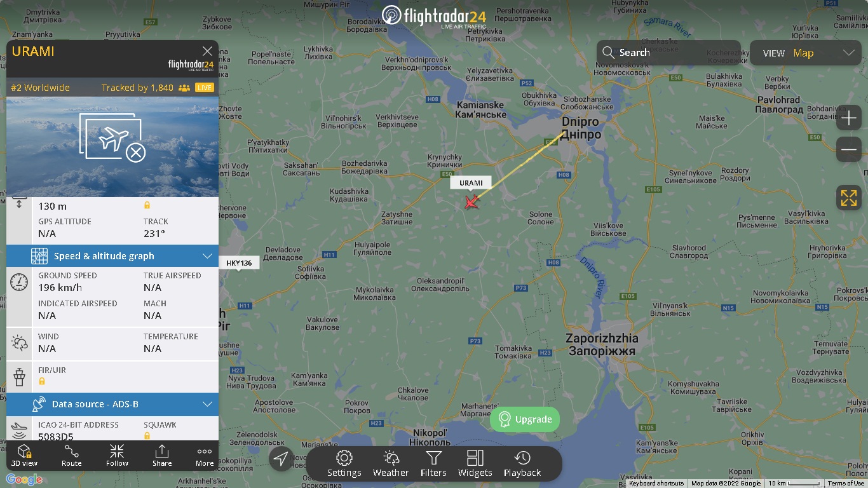Open the VIEW Map dropdown
This screenshot has width=868, height=488.
click(806, 53)
